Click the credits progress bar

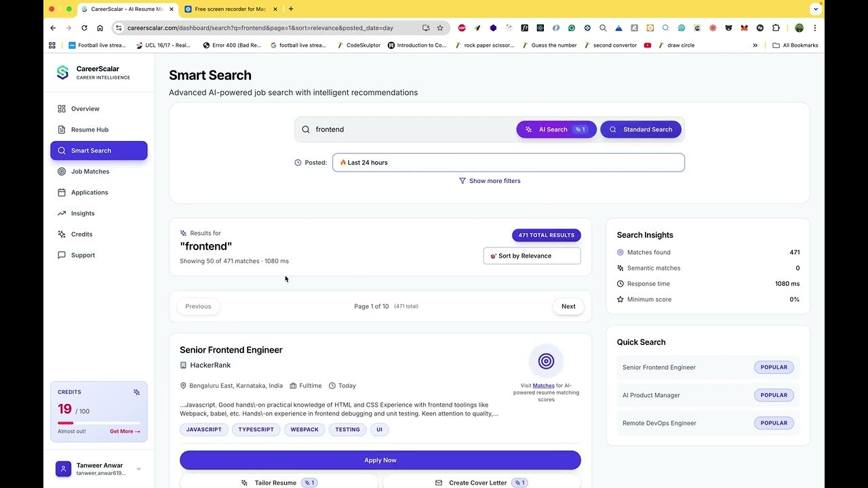coord(98,422)
